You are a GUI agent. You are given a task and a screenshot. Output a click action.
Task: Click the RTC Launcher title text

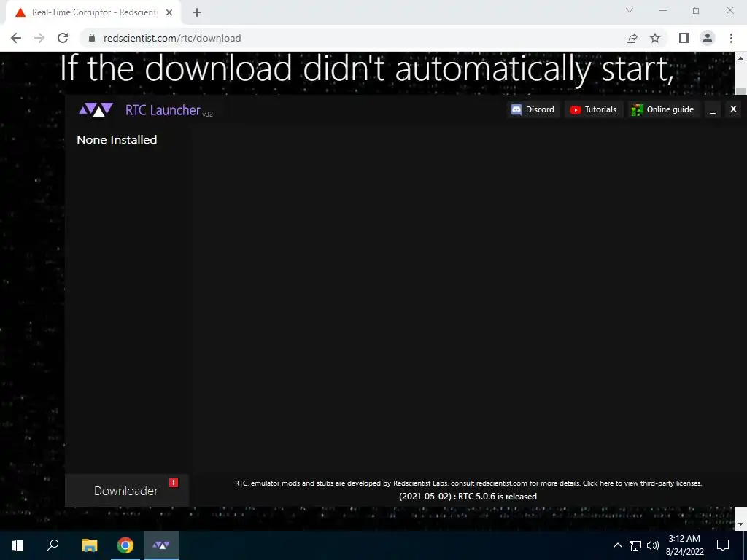click(x=163, y=110)
